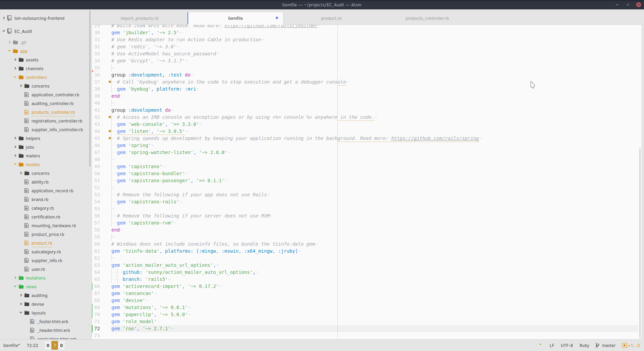644x351 pixels.
Task: Click linter marker dot on line 37
Action: pyautogui.click(x=110, y=82)
